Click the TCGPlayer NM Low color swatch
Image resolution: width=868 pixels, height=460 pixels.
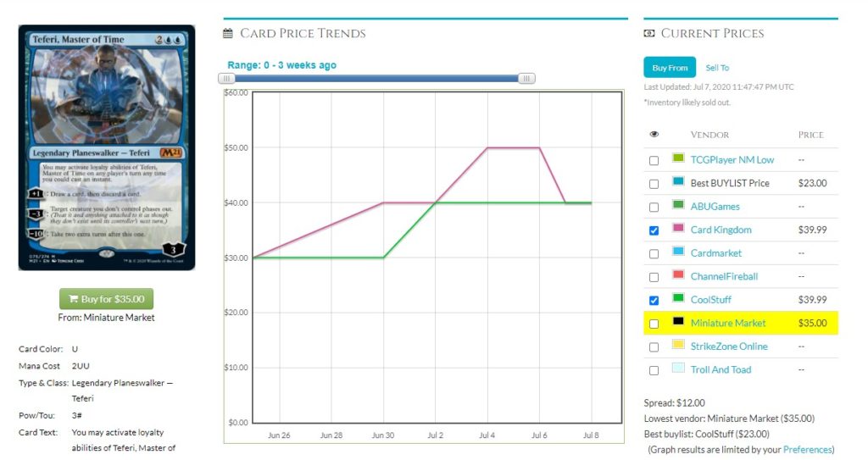[678, 158]
